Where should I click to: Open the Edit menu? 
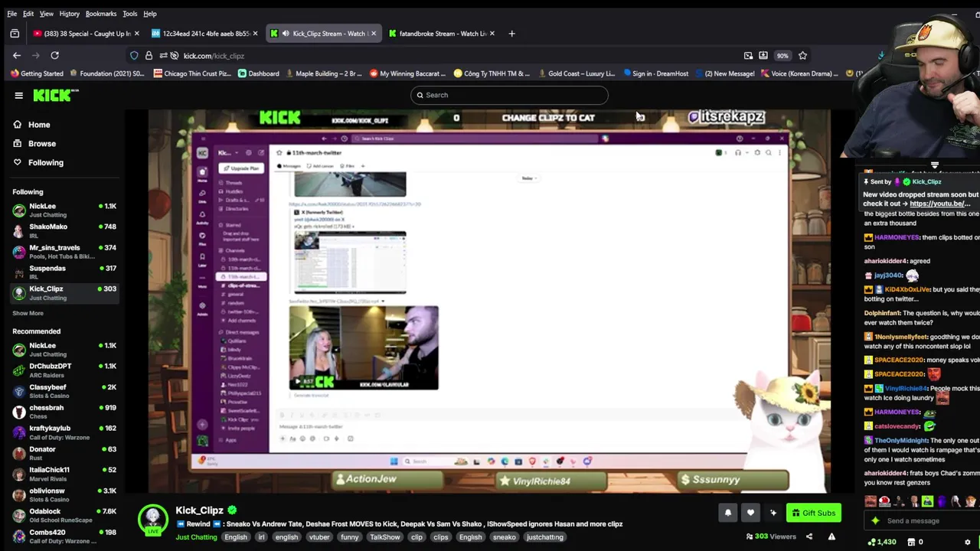coord(28,14)
